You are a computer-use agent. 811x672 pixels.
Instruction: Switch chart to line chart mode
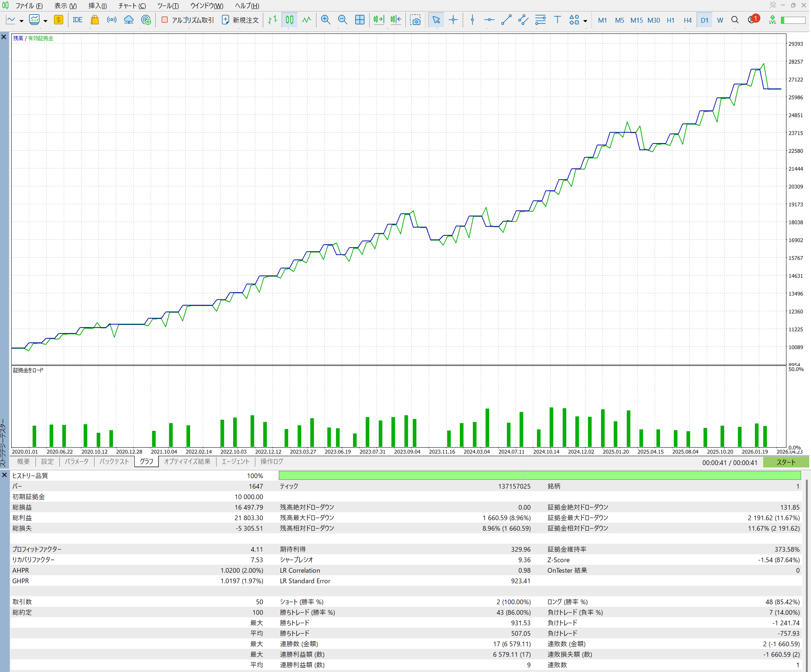[x=307, y=20]
